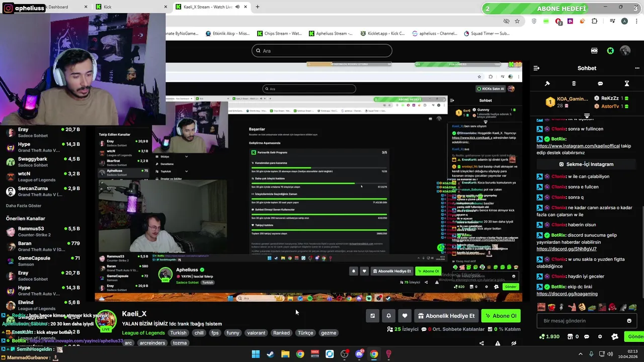Open Steam from the taskbar
The width and height of the screenshot is (644, 362).
point(270,354)
